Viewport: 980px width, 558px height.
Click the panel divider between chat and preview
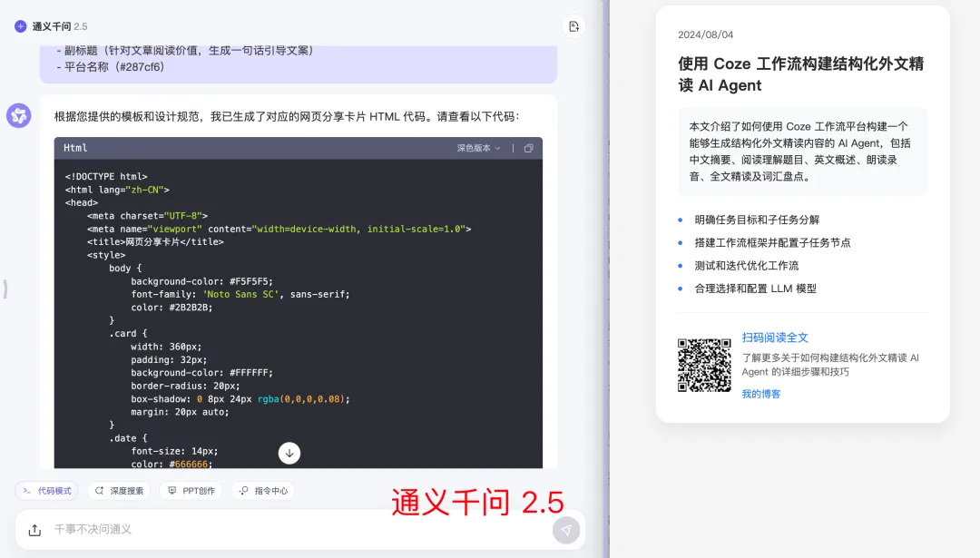point(606,279)
